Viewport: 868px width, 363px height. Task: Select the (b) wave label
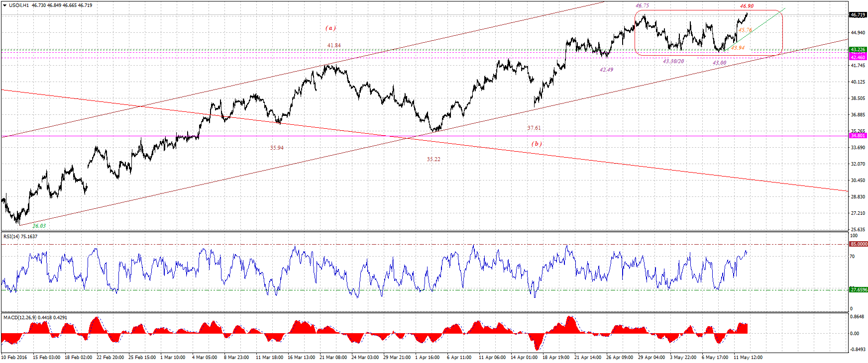coord(537,144)
